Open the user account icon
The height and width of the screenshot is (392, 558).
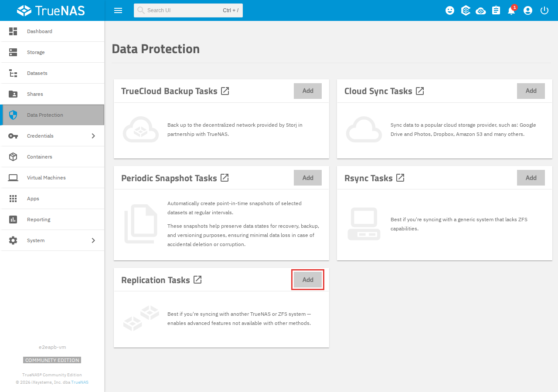[528, 10]
